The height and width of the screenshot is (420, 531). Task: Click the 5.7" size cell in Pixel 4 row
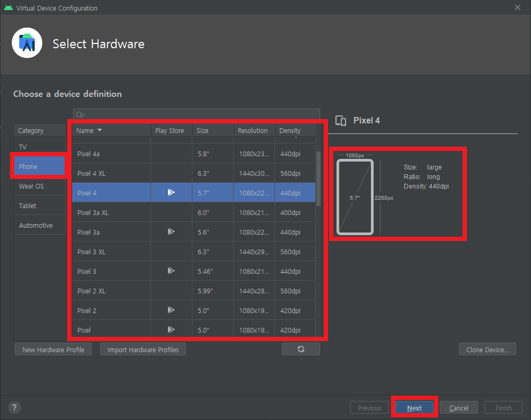point(213,193)
